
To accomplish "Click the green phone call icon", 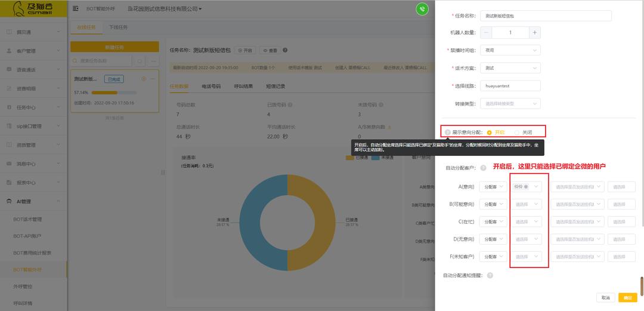I will [x=422, y=9].
